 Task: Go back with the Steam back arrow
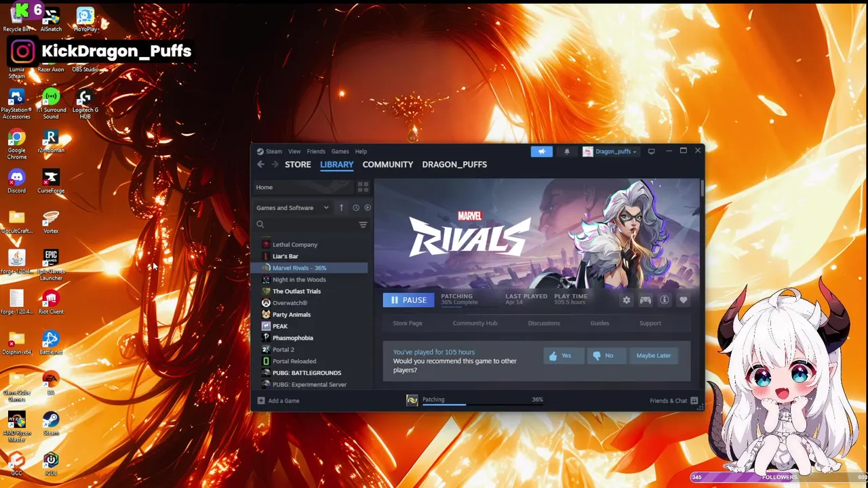point(260,164)
